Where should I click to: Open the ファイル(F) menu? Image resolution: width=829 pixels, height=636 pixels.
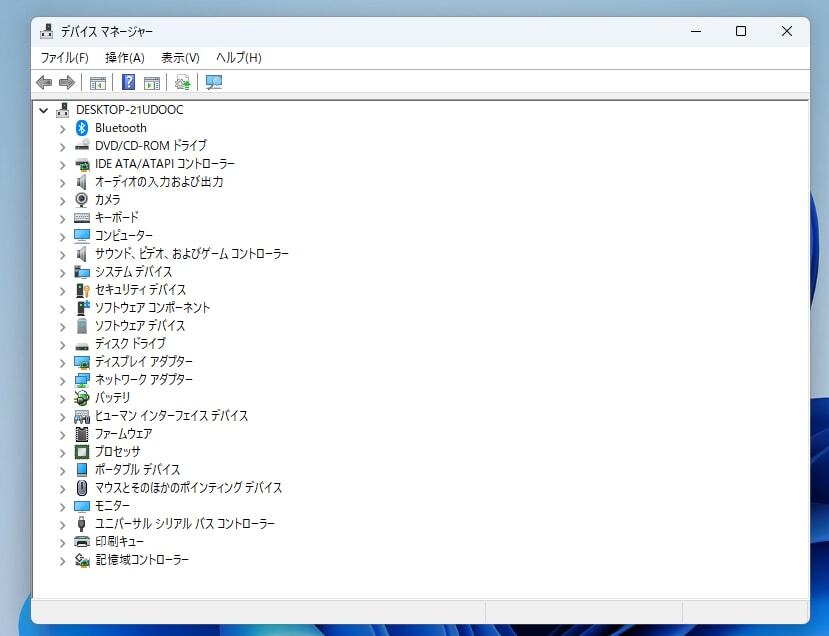click(65, 58)
